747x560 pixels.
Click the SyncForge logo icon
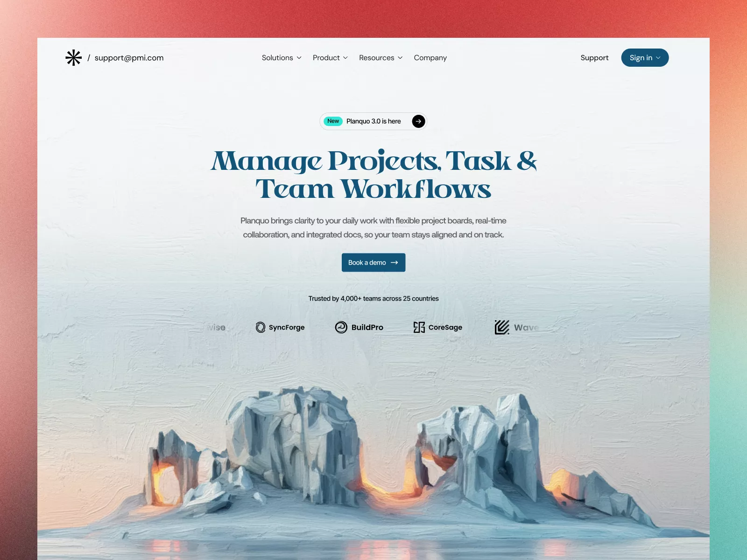click(261, 328)
